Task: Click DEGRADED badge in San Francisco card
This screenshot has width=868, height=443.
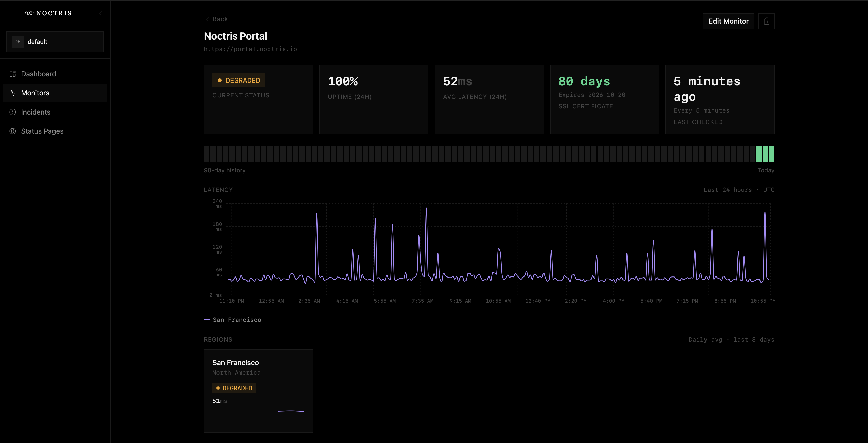Action: pyautogui.click(x=235, y=388)
